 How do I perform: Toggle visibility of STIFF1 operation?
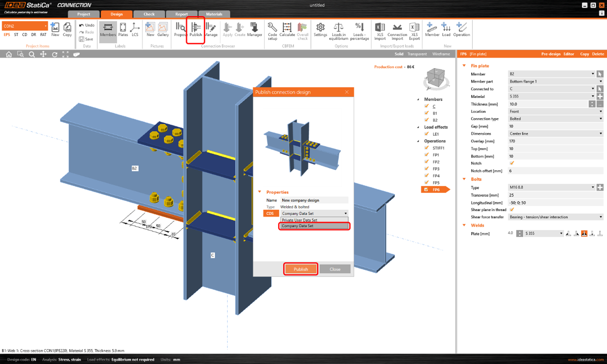point(427,148)
